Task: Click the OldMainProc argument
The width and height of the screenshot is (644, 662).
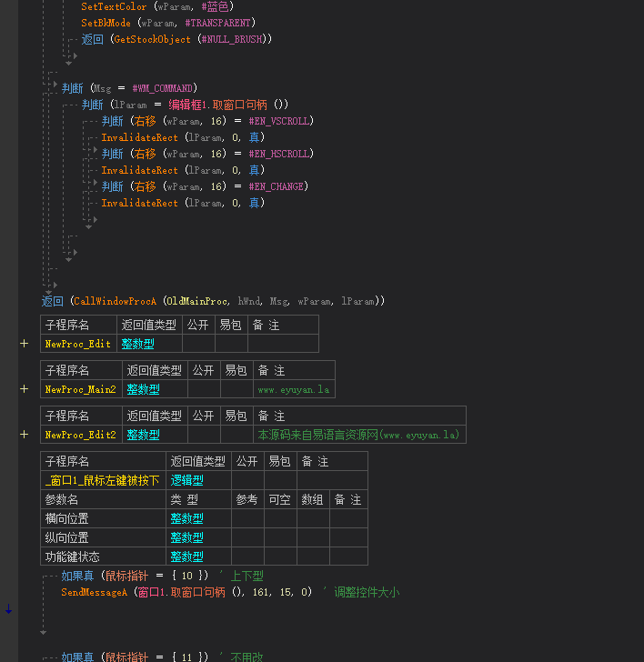Action: coord(196,301)
